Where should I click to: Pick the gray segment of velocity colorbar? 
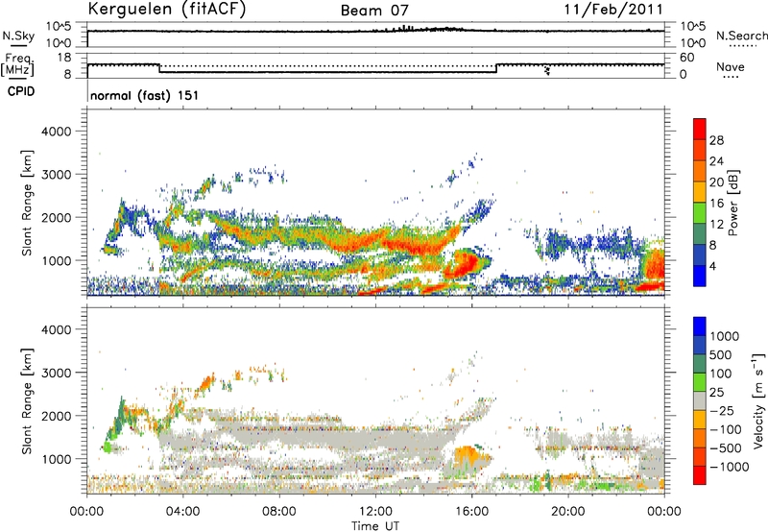tap(700, 400)
